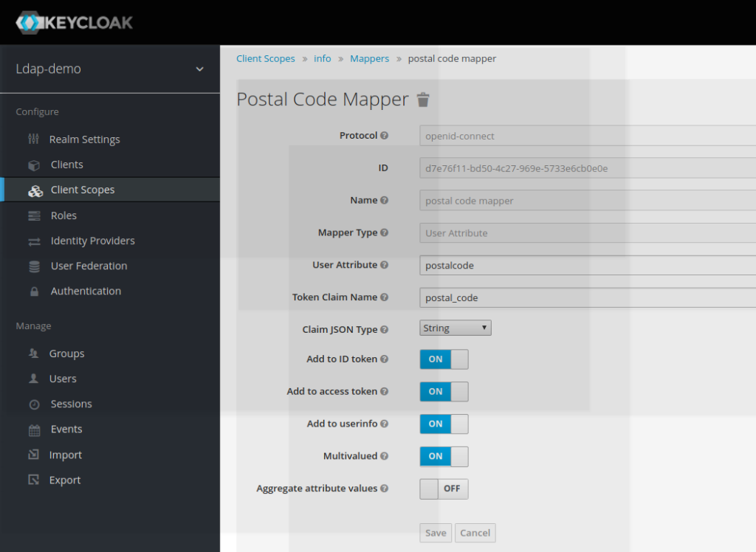Go to Mappers breadcrumb link
The image size is (756, 552).
pos(369,59)
